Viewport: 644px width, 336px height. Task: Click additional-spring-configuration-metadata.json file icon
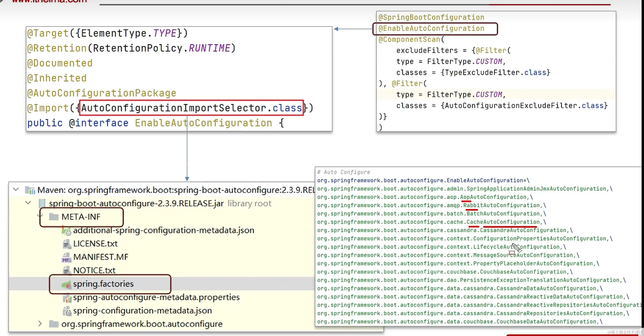pyautogui.click(x=66, y=231)
